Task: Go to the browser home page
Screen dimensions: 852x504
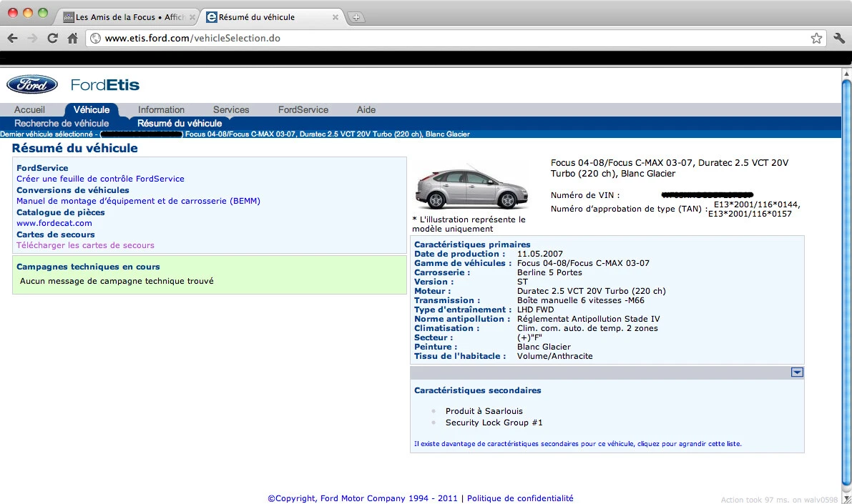Action: coord(72,38)
